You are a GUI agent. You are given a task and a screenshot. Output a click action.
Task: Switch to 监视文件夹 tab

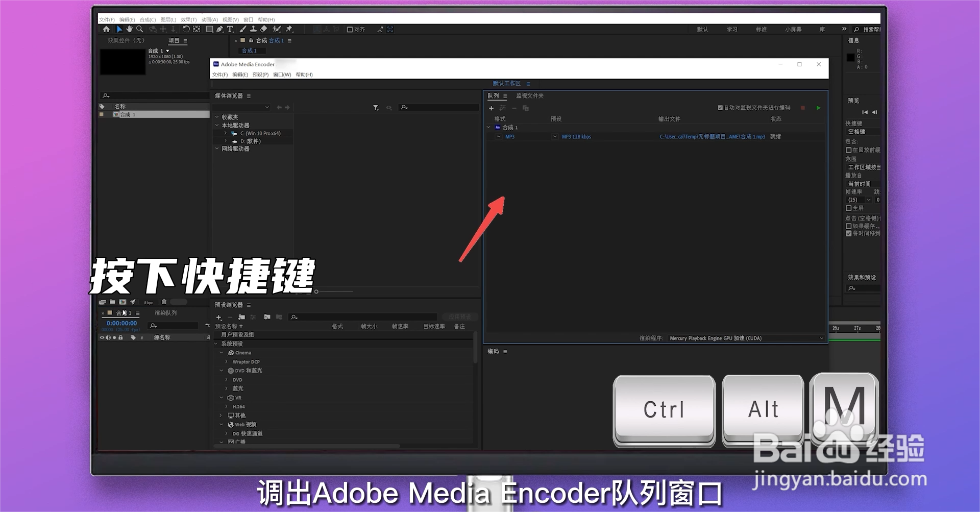click(x=530, y=96)
